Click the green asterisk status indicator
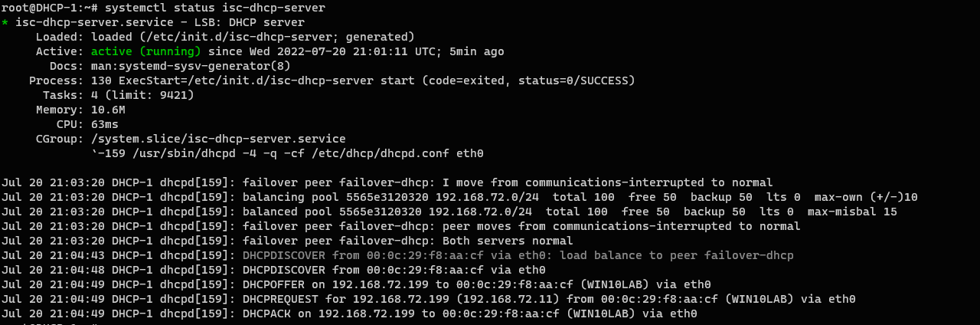The height and width of the screenshot is (325, 980). 5,23
